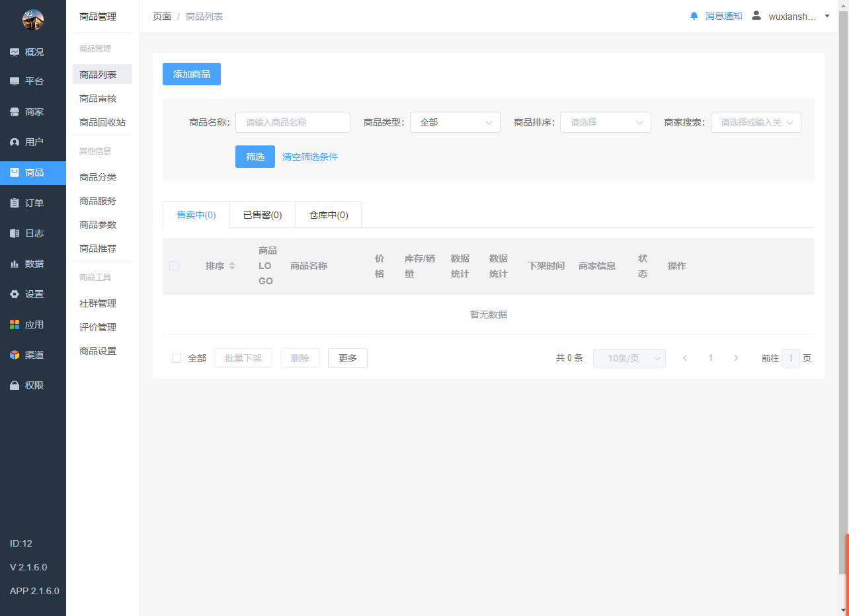The image size is (849, 616).
Task: Click the 订单 orders clipboard icon
Action: tap(15, 203)
